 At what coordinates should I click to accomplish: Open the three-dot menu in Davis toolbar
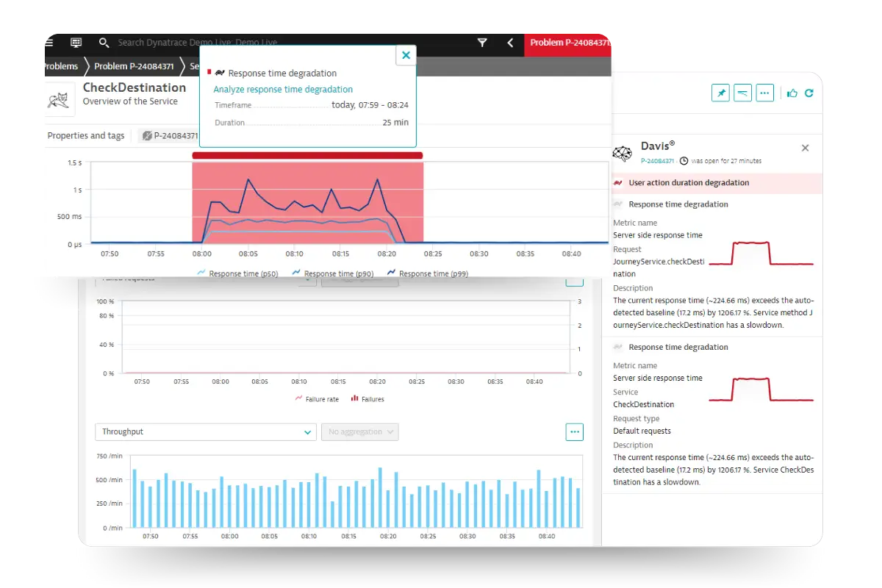coord(764,93)
